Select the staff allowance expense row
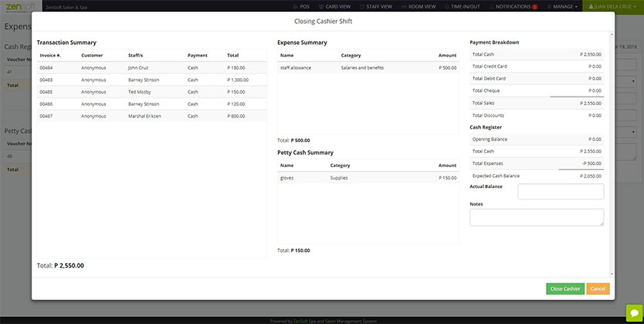644x324 pixels. (x=368, y=68)
